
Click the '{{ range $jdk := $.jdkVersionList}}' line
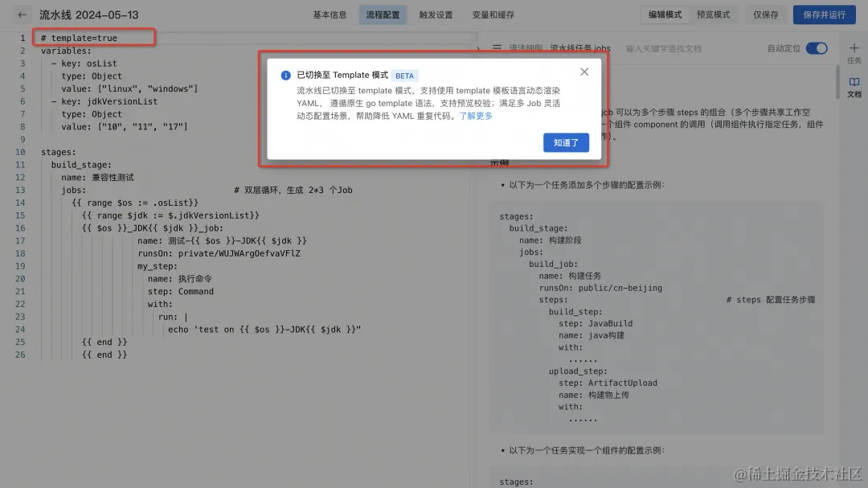click(x=170, y=215)
